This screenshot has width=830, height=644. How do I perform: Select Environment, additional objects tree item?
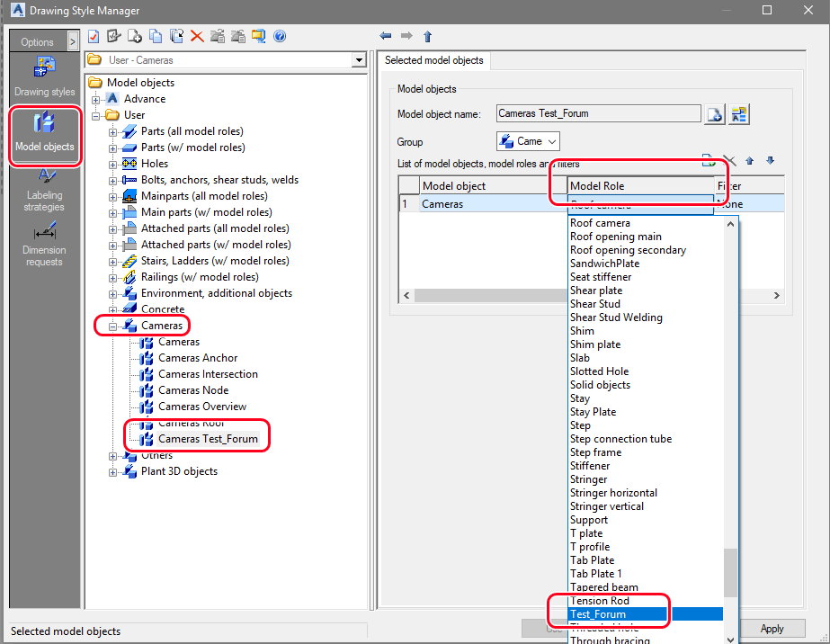pyautogui.click(x=216, y=293)
